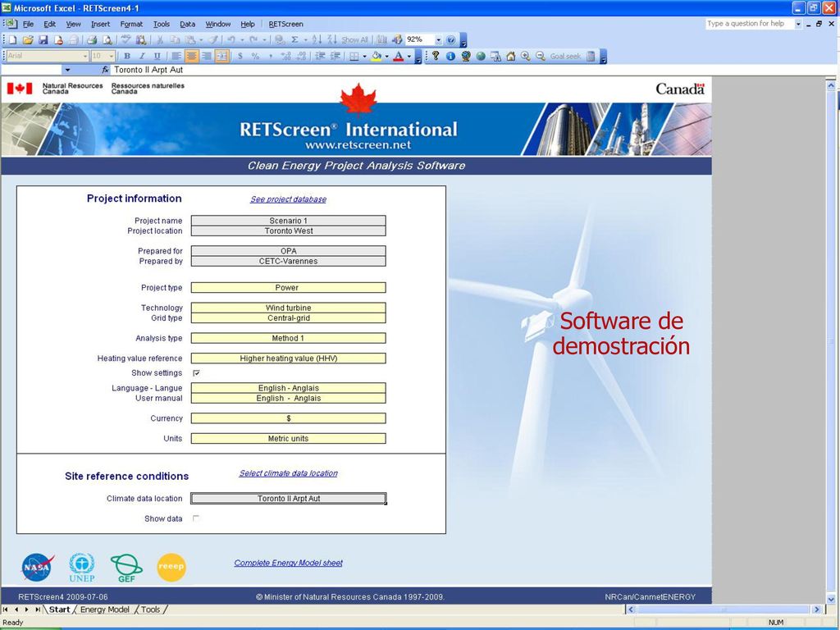The width and height of the screenshot is (840, 630).
Task: Follow the Complete Energy Model sheet link
Action: (x=288, y=563)
